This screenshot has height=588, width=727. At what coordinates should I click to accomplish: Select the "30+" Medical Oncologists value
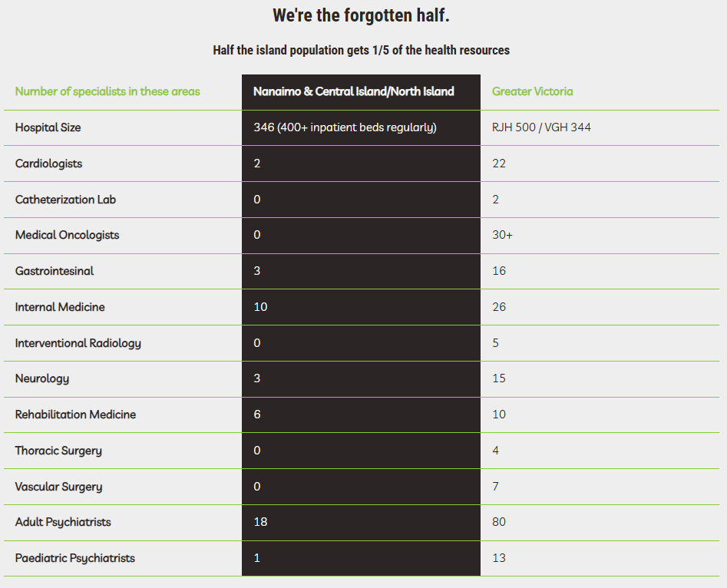[502, 235]
